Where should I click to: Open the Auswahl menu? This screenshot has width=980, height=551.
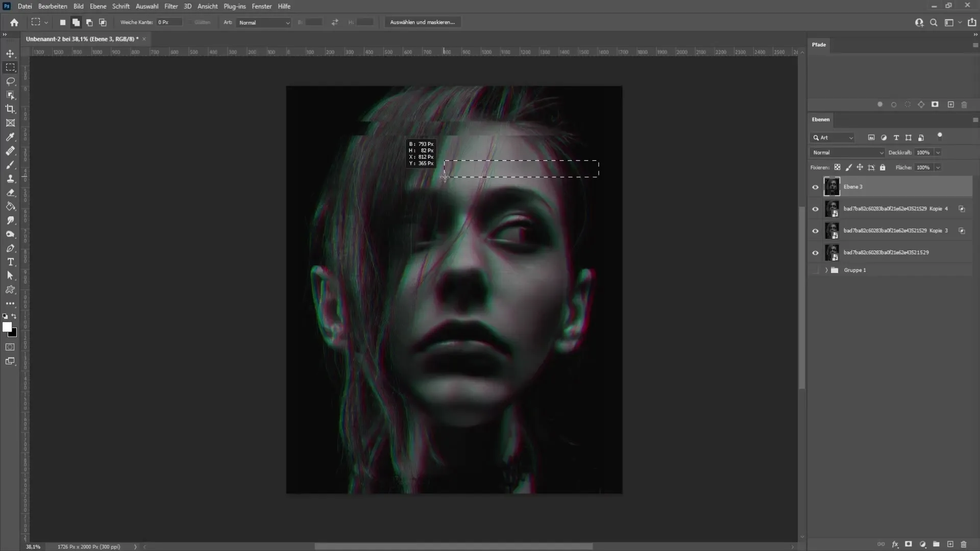pyautogui.click(x=147, y=6)
